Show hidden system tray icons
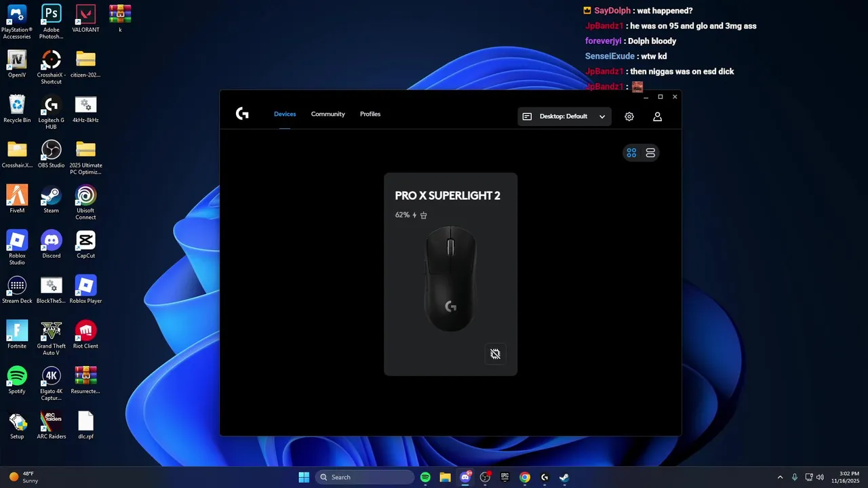The width and height of the screenshot is (868, 488). click(x=780, y=477)
